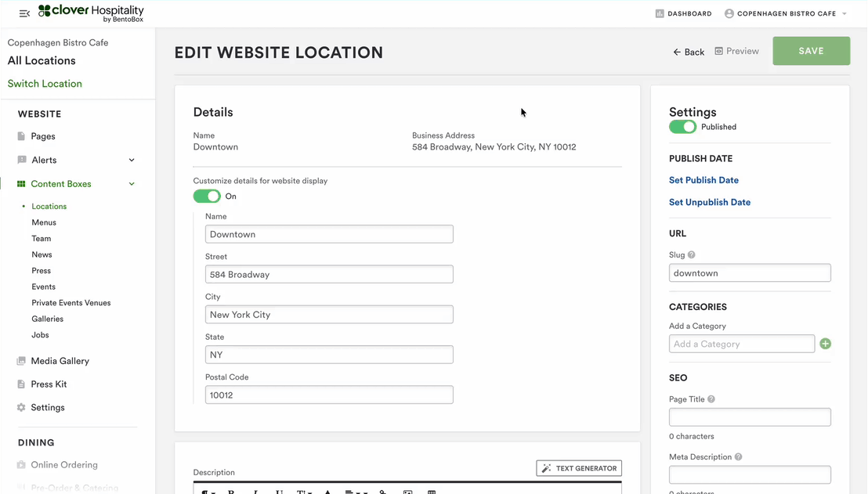Click the green plus icon to add category
Viewport: 868px width, 494px height.
point(825,344)
